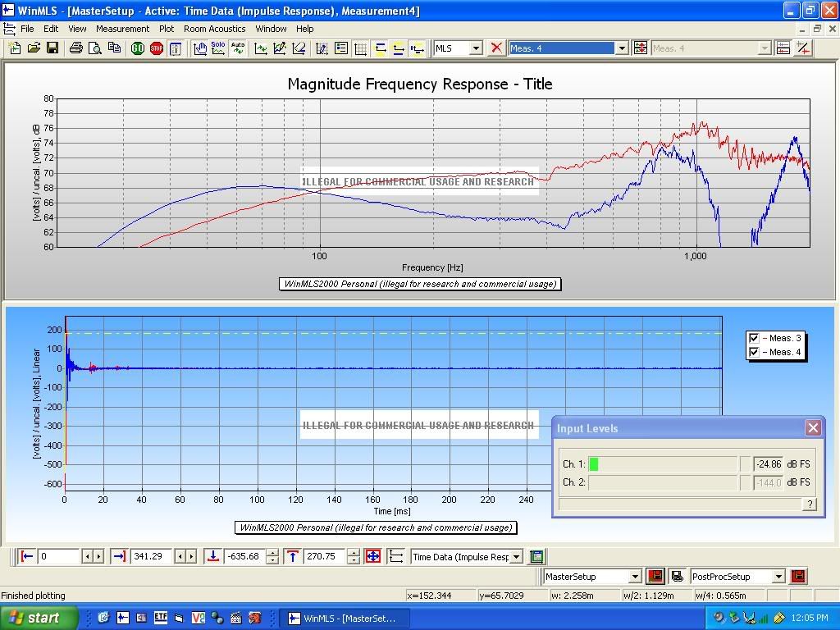The width and height of the screenshot is (840, 630).
Task: Open file using the folder icon
Action: pos(34,48)
